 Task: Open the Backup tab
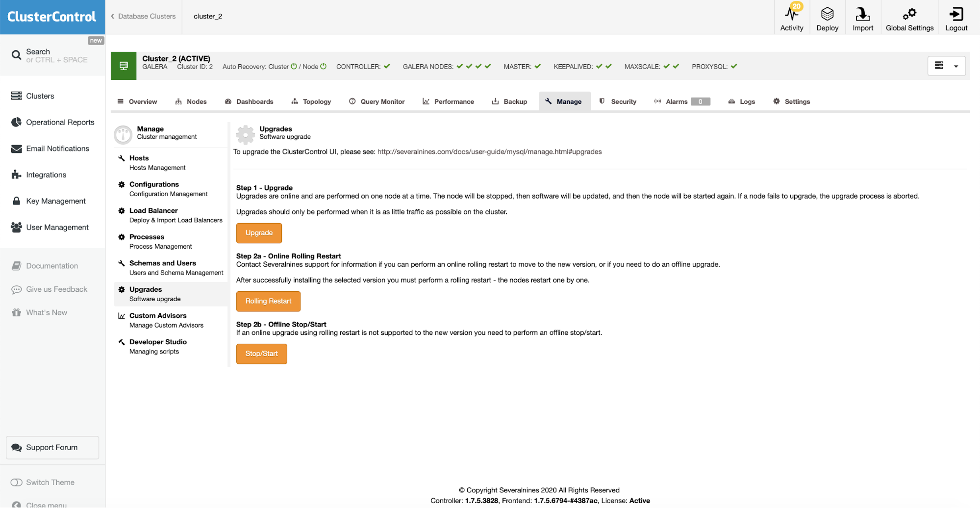(509, 102)
